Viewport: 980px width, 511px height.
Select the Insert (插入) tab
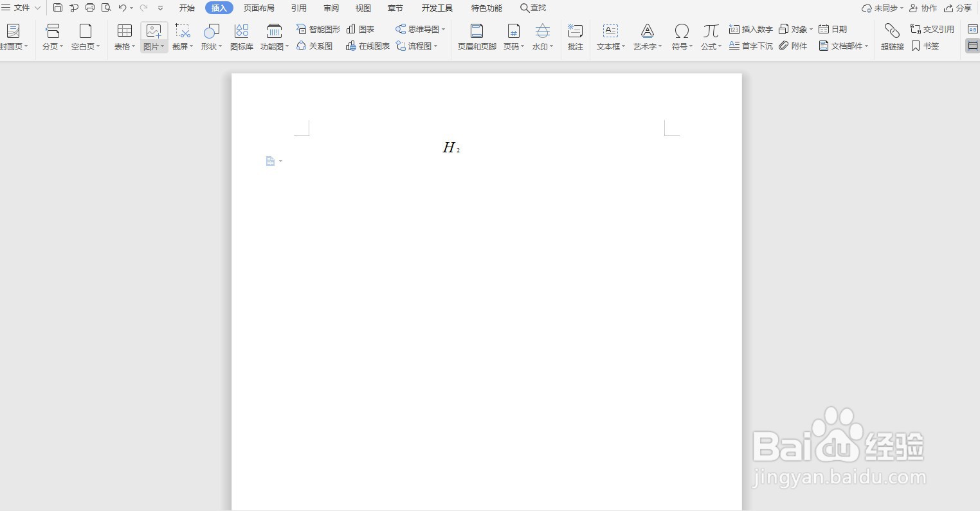pyautogui.click(x=219, y=8)
